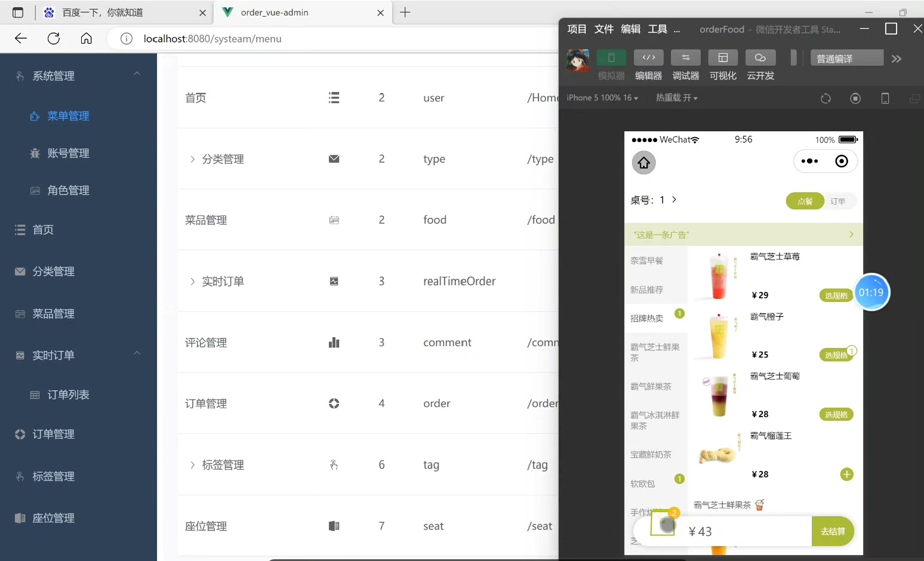Collapse the 系统管理 sidebar group
This screenshot has width=924, height=561.
coord(137,75)
